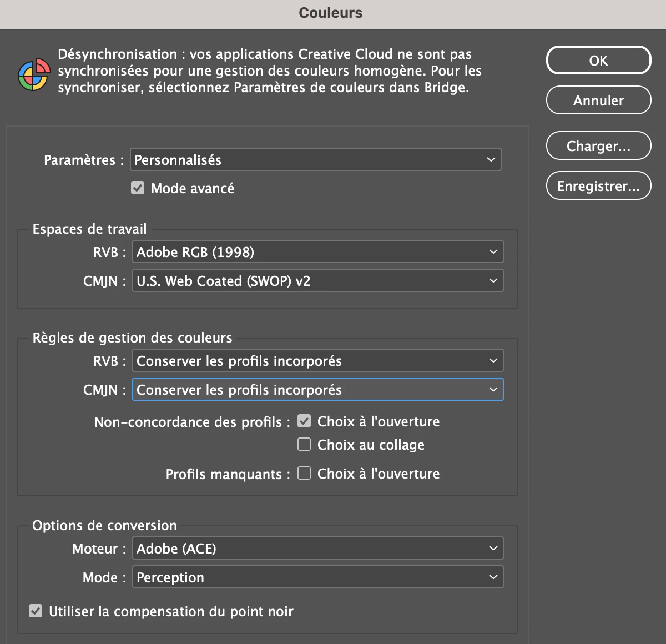The width and height of the screenshot is (666, 644).
Task: Click the Désynchronisation warning message text
Action: pos(270,71)
